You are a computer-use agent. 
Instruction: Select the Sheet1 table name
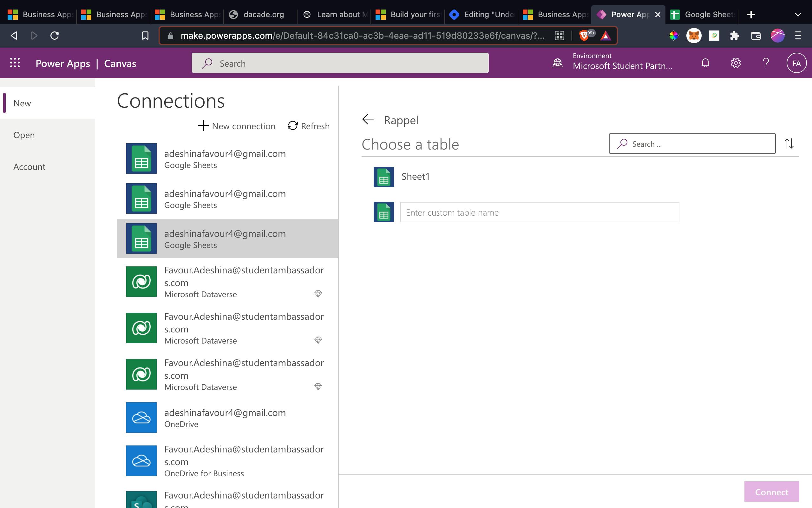416,177
